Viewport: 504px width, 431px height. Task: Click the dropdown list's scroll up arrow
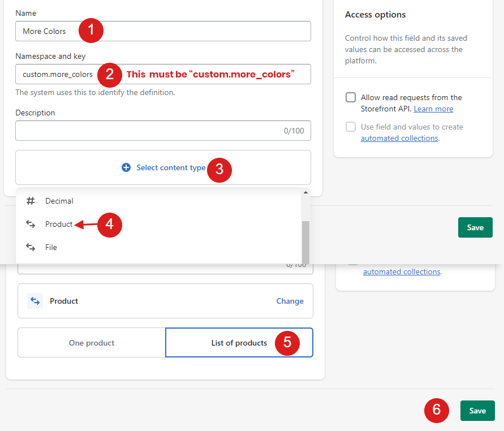[x=306, y=193]
